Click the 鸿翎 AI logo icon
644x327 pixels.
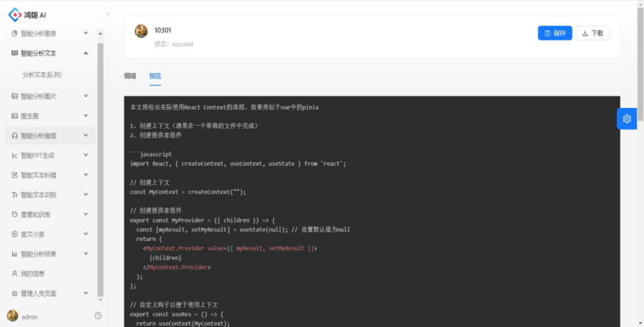15,15
